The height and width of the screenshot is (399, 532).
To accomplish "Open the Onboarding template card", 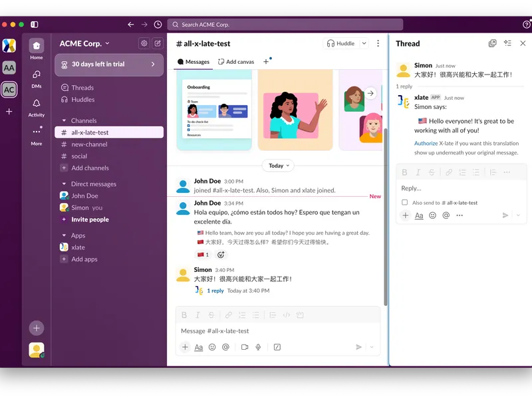I will click(214, 110).
